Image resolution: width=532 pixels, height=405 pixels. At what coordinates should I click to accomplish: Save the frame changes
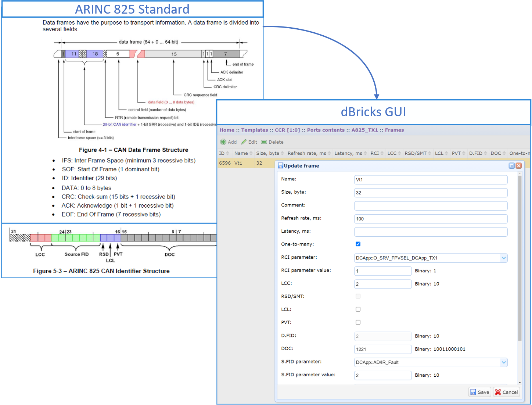click(480, 392)
